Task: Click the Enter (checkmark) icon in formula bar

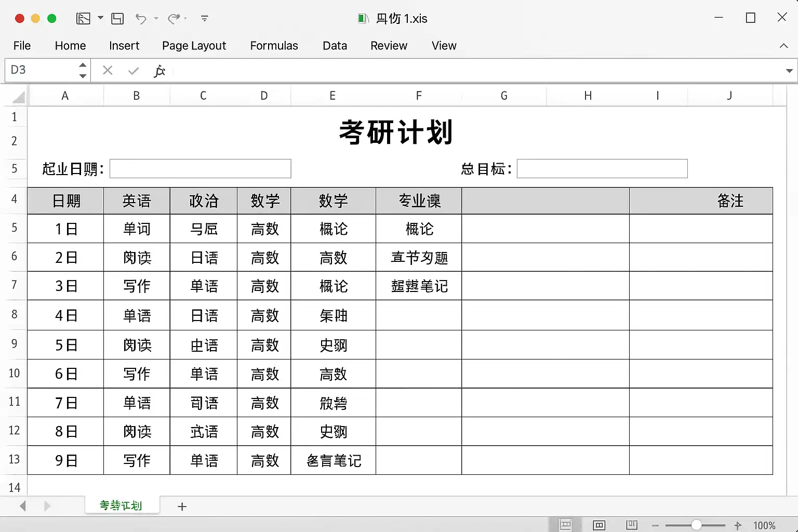Action: (133, 70)
